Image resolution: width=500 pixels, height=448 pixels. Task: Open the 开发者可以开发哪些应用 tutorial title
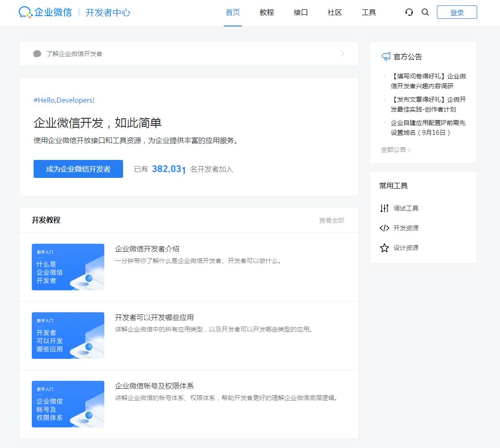pos(154,318)
